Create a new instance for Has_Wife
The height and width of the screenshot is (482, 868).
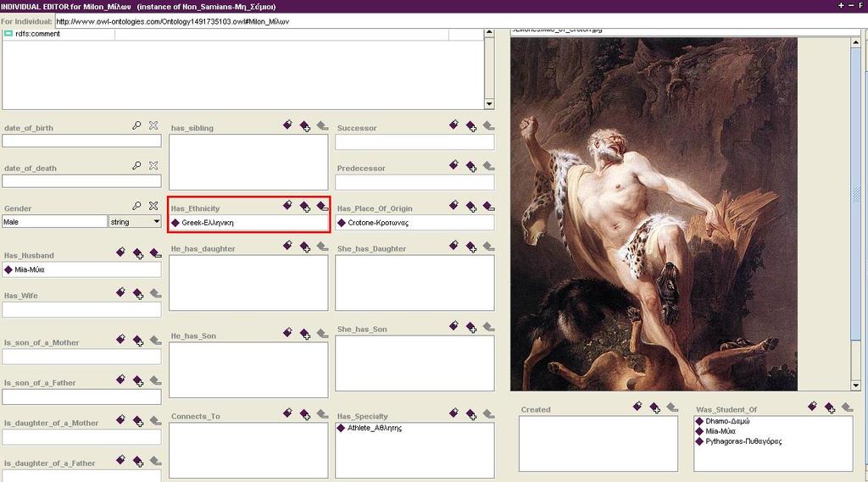coord(120,292)
